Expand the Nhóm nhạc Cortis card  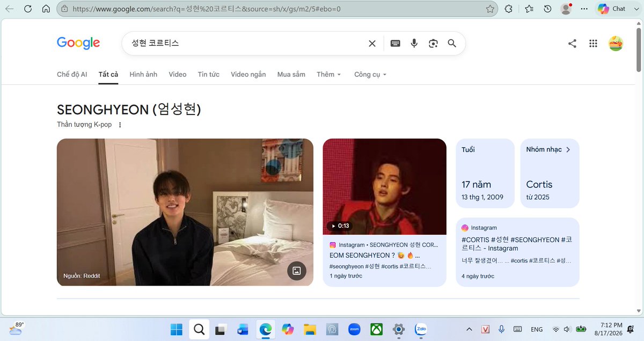(x=550, y=173)
